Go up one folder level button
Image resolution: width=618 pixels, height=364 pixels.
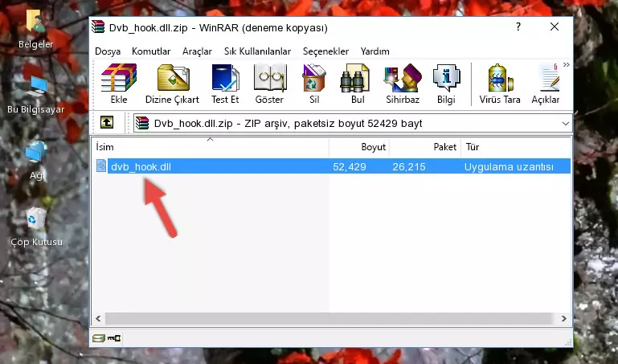click(107, 122)
